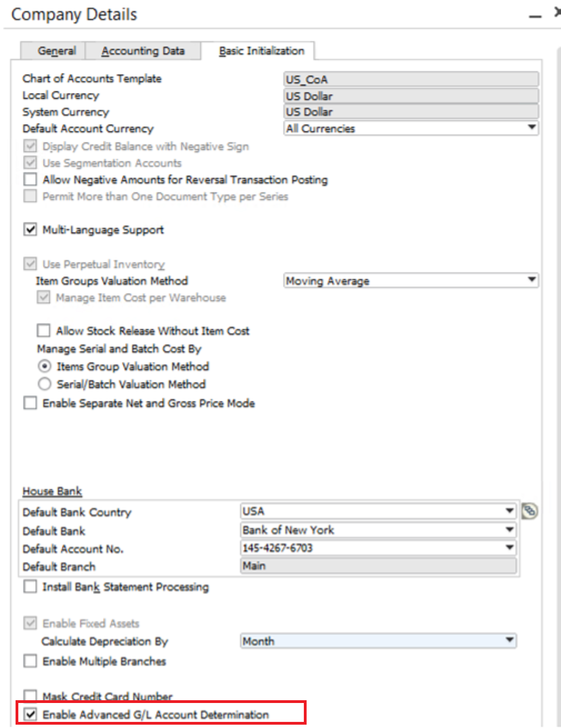Open Calculate Depreciation By dropdown
Viewport: 561px width, 728px height.
coord(509,641)
